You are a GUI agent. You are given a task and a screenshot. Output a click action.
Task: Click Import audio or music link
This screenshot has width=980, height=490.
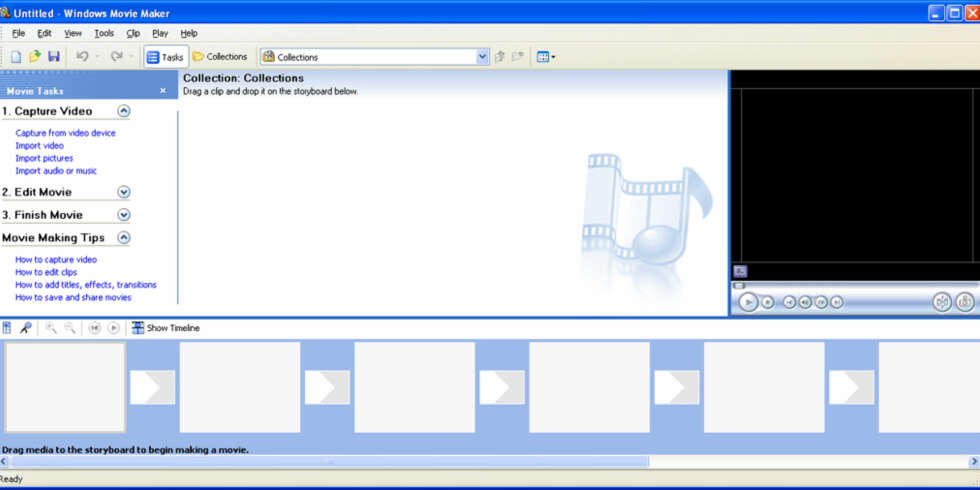[56, 171]
